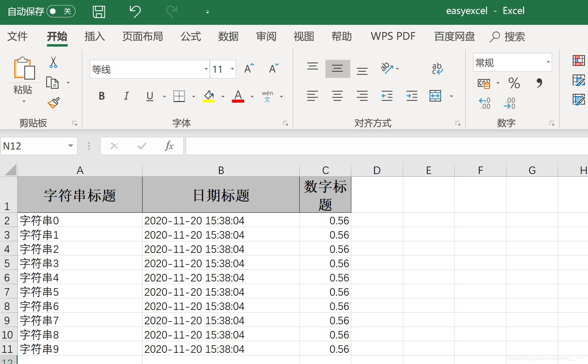Click the Redo arrow icon
Image resolution: width=588 pixels, height=364 pixels.
172,12
